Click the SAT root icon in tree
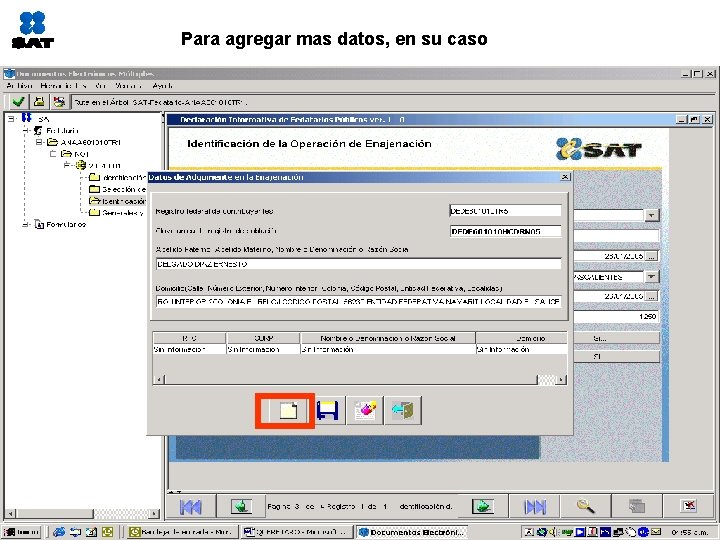This screenshot has width=720, height=540. [x=27, y=118]
